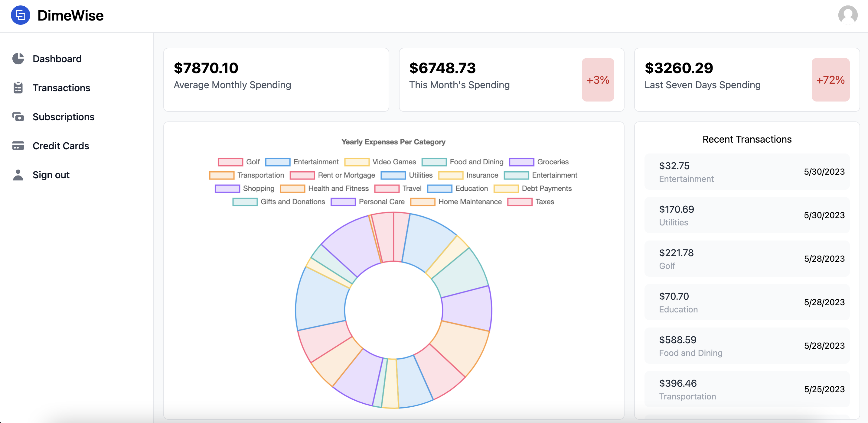
Task: Click the Dashboard pie chart icon
Action: tap(18, 59)
